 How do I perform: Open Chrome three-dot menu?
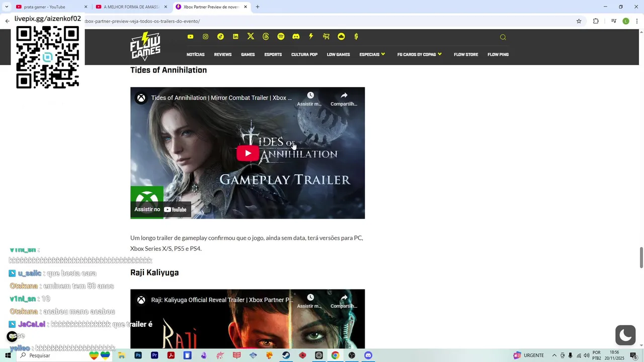[x=637, y=21]
